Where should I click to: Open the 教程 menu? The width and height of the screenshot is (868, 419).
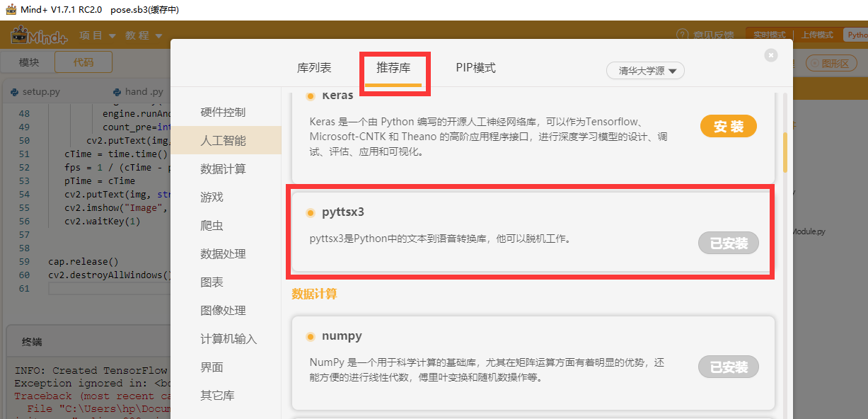144,35
